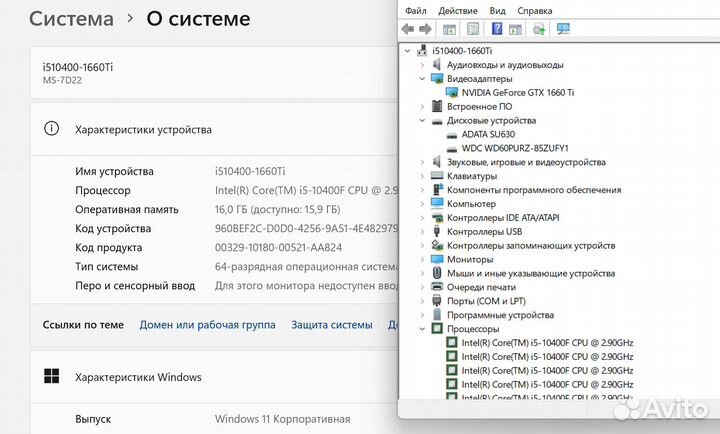
Task: Click the Клавиатуры label
Action: pos(472,176)
